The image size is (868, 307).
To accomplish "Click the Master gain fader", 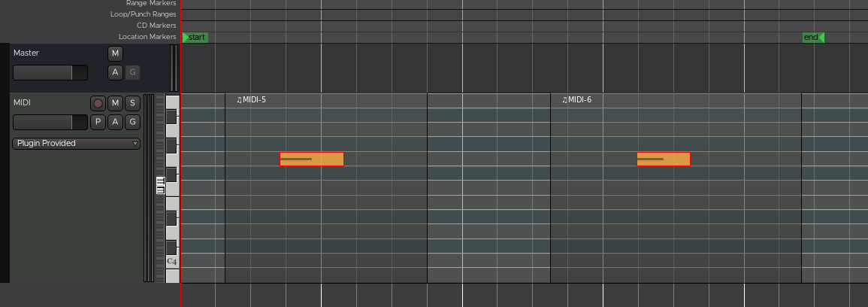I will point(50,72).
